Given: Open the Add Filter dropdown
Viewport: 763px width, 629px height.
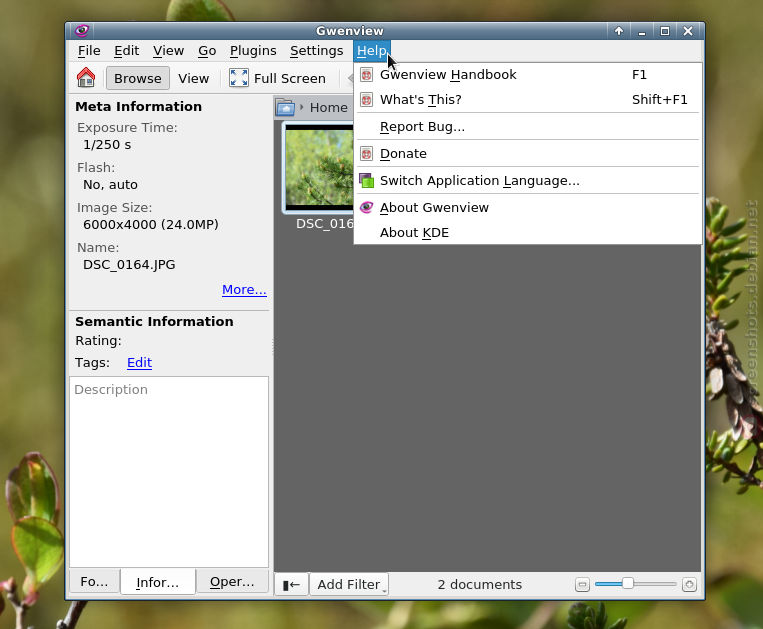Looking at the screenshot, I should click(x=349, y=584).
